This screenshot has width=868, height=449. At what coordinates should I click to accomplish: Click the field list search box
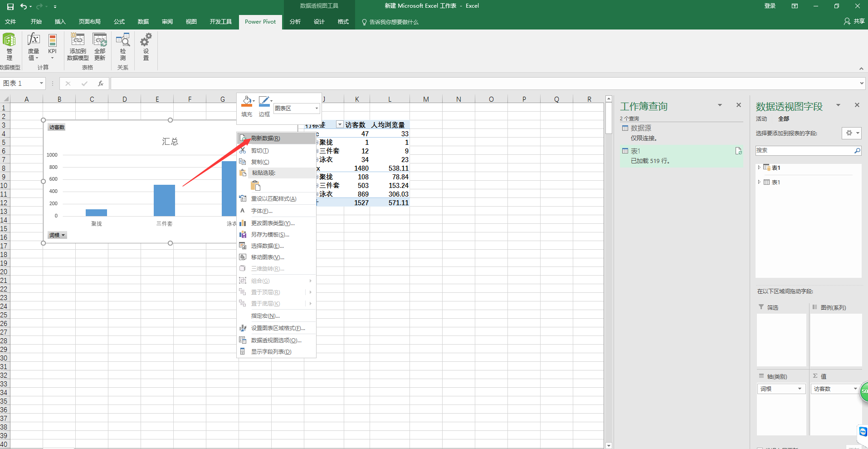coord(804,150)
